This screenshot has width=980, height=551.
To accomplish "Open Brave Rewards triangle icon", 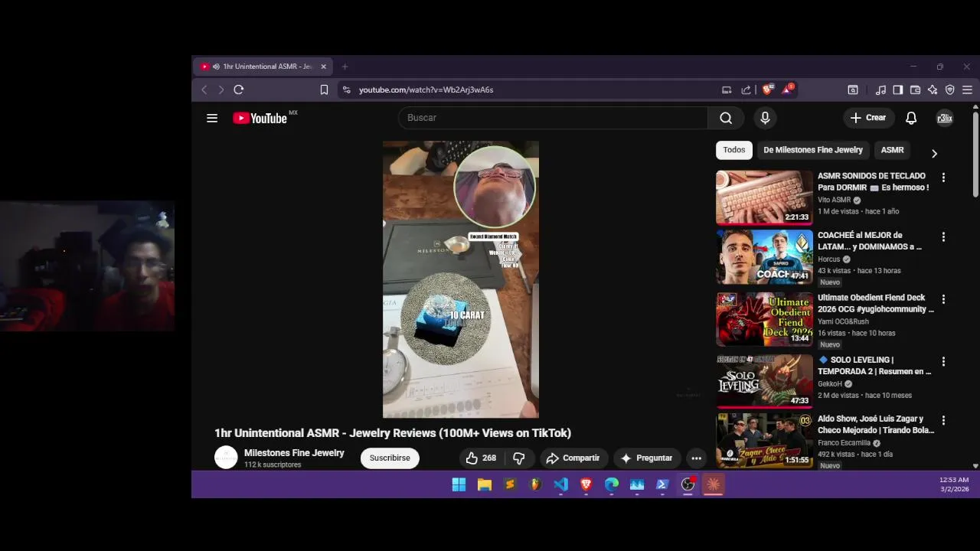I will (x=787, y=90).
